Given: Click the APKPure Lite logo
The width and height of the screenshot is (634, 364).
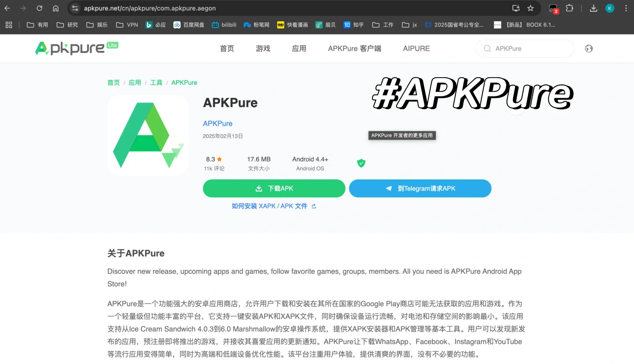Looking at the screenshot, I should 77,48.
